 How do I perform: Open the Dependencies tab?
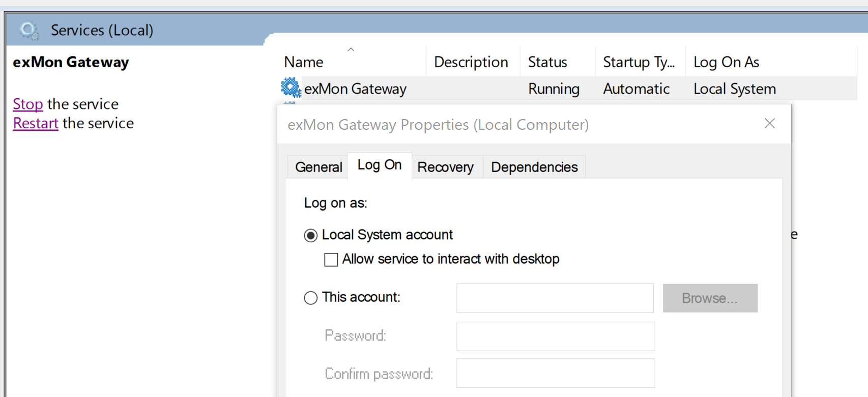pyautogui.click(x=534, y=167)
